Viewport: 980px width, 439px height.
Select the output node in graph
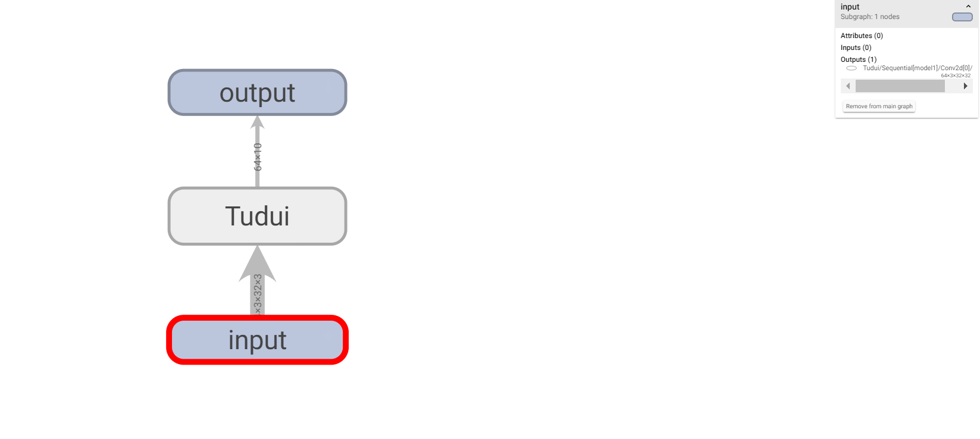tap(257, 92)
